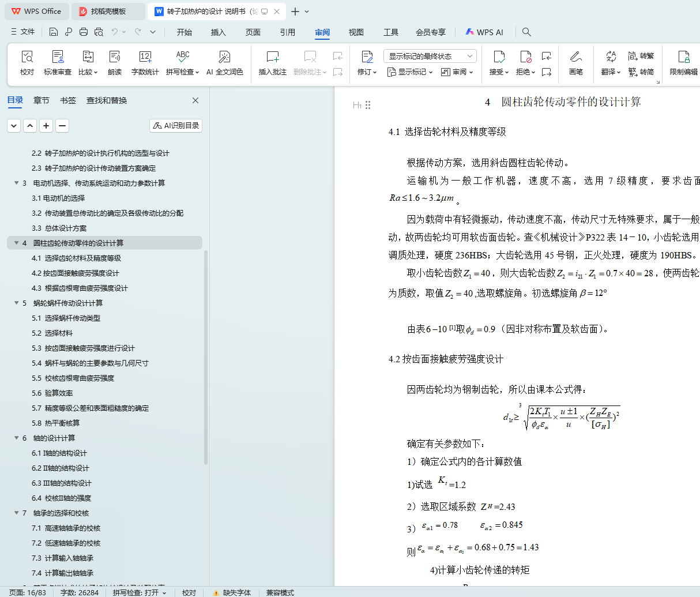Collapse section 6 轴的设计计算 in outline
The width and height of the screenshot is (700, 597).
[17, 438]
